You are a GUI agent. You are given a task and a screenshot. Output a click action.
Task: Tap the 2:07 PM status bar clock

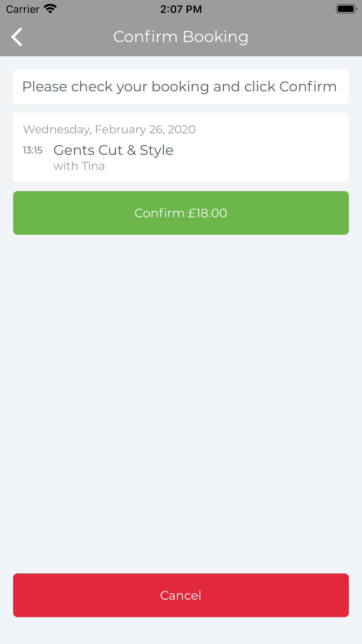point(181,9)
